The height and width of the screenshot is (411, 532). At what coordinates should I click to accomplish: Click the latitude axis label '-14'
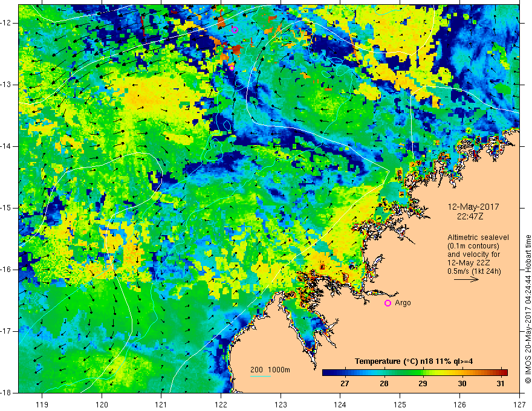6,146
